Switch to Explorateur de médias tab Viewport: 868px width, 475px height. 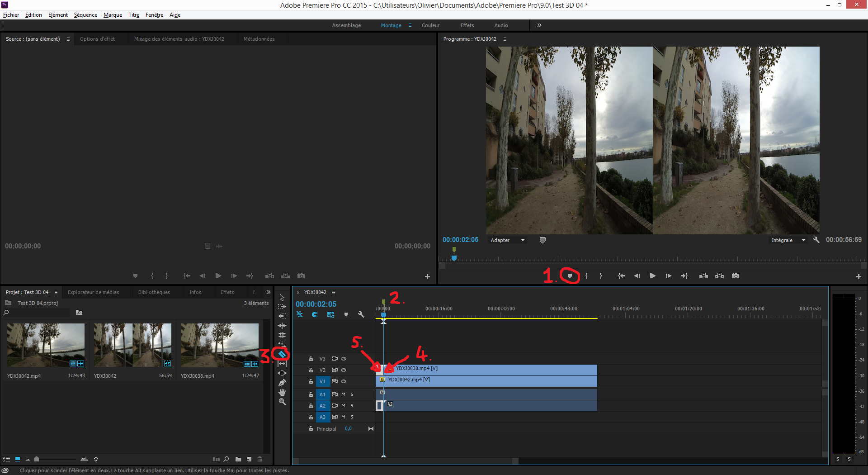tap(93, 293)
